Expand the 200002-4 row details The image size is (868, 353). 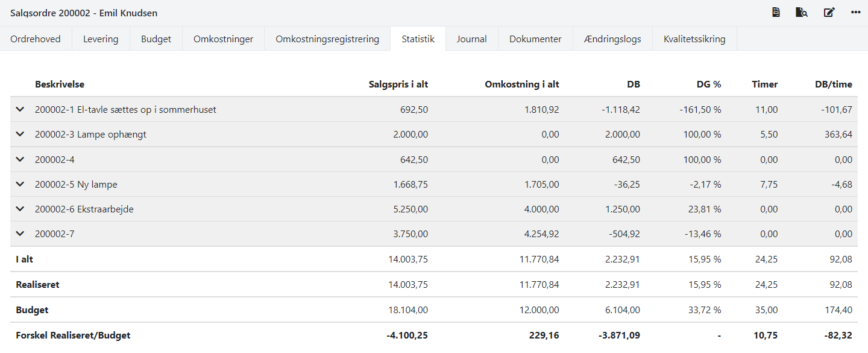coord(20,159)
